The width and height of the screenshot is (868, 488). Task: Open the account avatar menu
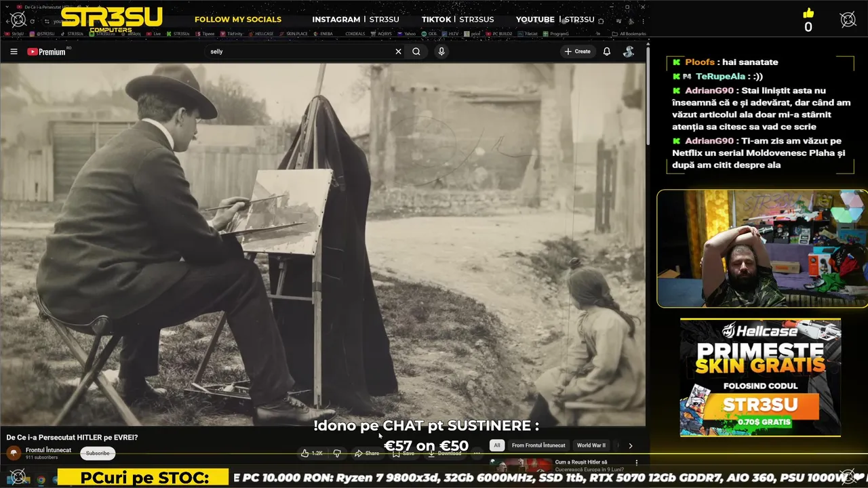pos(629,52)
